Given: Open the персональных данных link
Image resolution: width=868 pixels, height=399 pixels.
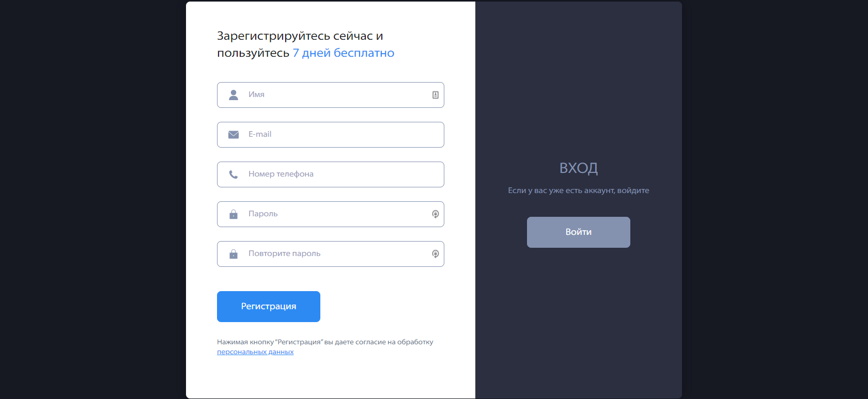Looking at the screenshot, I should tap(255, 352).
